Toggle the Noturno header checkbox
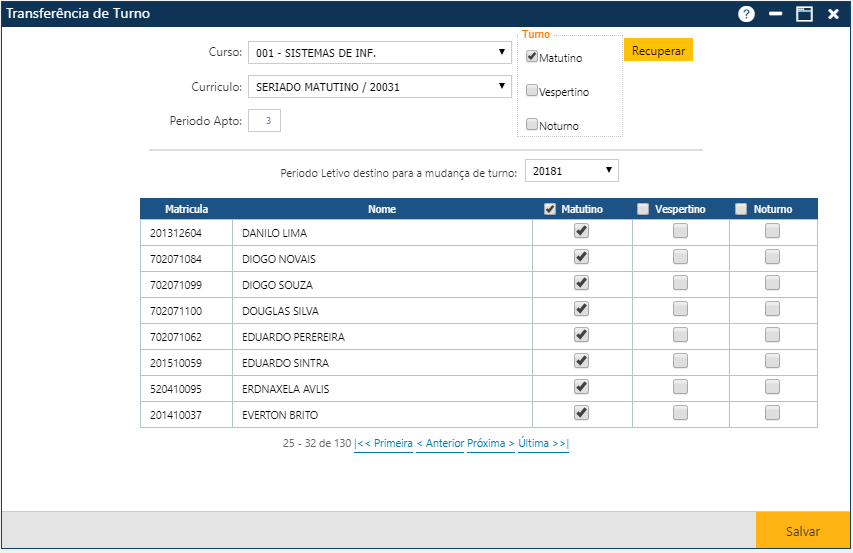This screenshot has height=553, width=853. point(741,209)
